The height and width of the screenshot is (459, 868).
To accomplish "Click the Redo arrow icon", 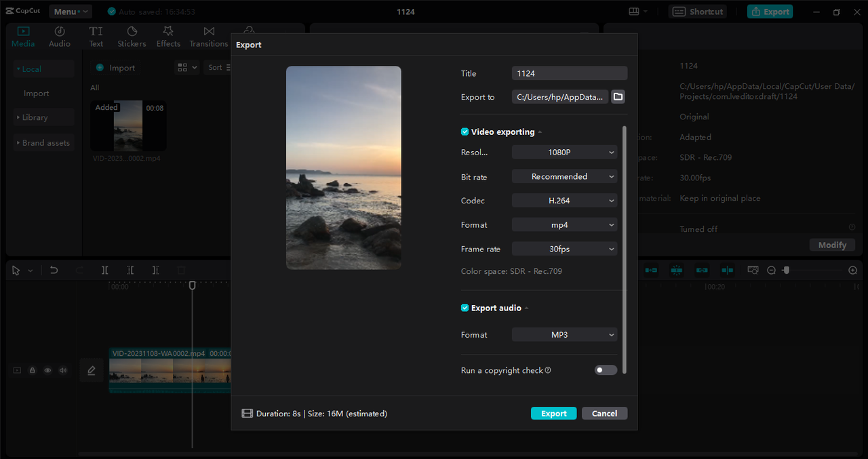I will 79,271.
